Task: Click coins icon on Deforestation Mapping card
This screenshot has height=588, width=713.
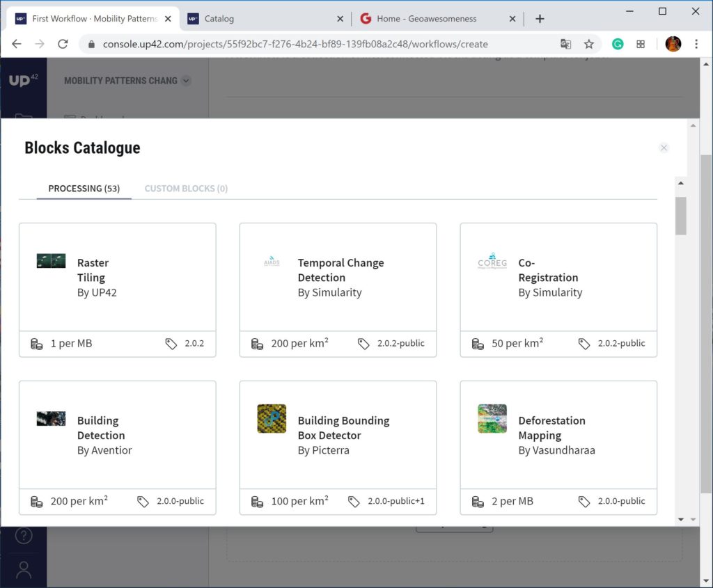Action: pos(478,502)
